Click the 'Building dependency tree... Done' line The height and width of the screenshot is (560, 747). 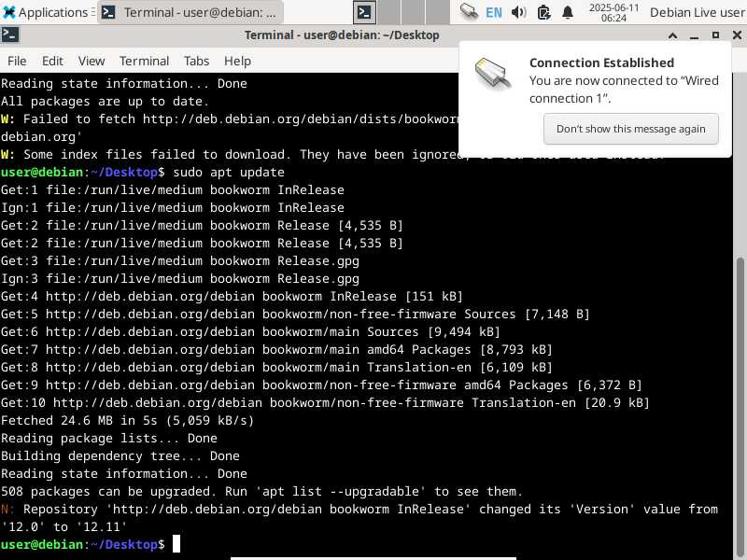point(120,456)
